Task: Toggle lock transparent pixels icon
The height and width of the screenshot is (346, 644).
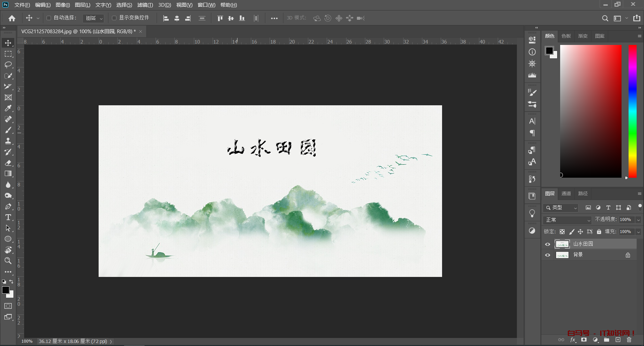Action: [562, 232]
